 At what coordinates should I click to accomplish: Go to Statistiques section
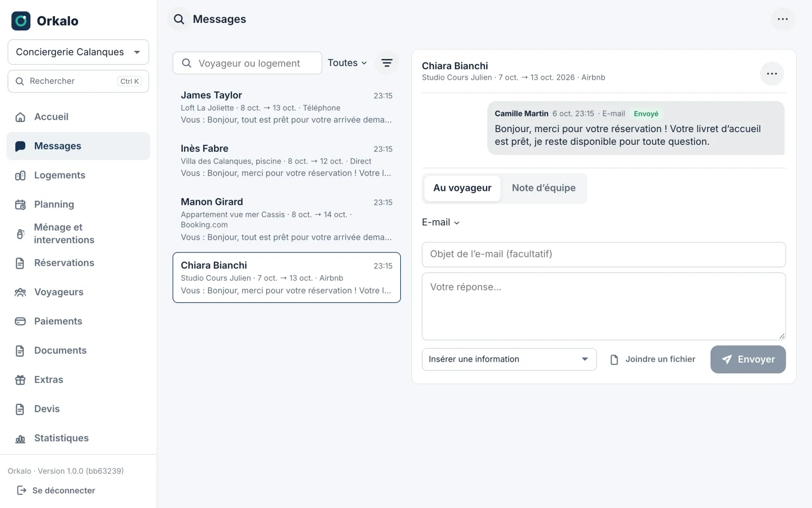78,438
